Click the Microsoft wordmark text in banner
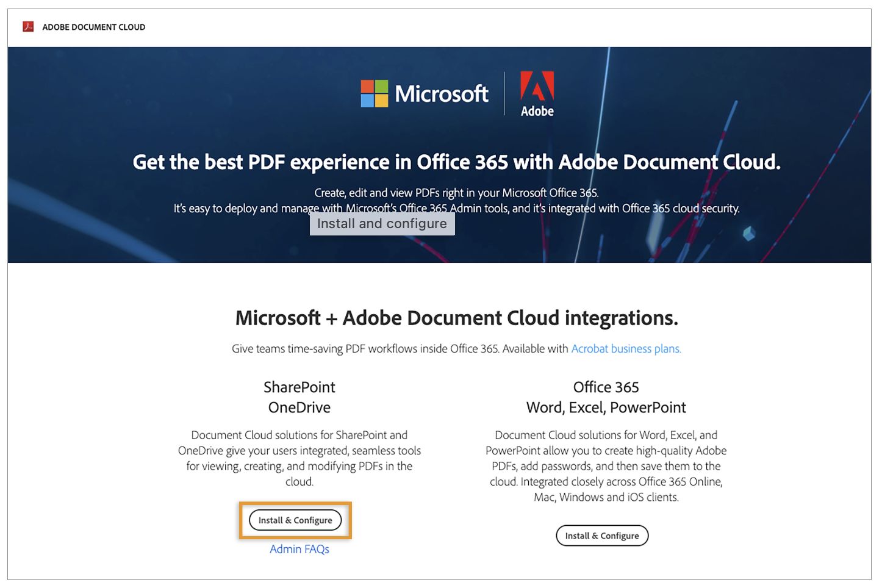The width and height of the screenshot is (882, 588). (442, 93)
